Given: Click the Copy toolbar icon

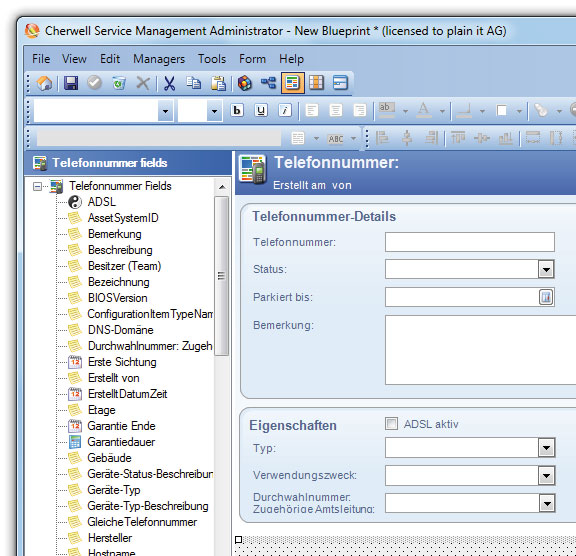Looking at the screenshot, I should point(193,83).
